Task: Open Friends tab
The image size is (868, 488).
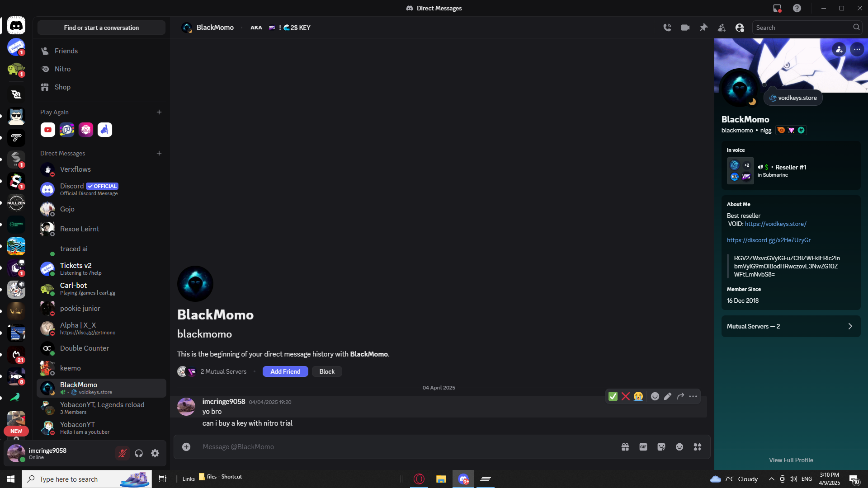Action: (x=101, y=51)
